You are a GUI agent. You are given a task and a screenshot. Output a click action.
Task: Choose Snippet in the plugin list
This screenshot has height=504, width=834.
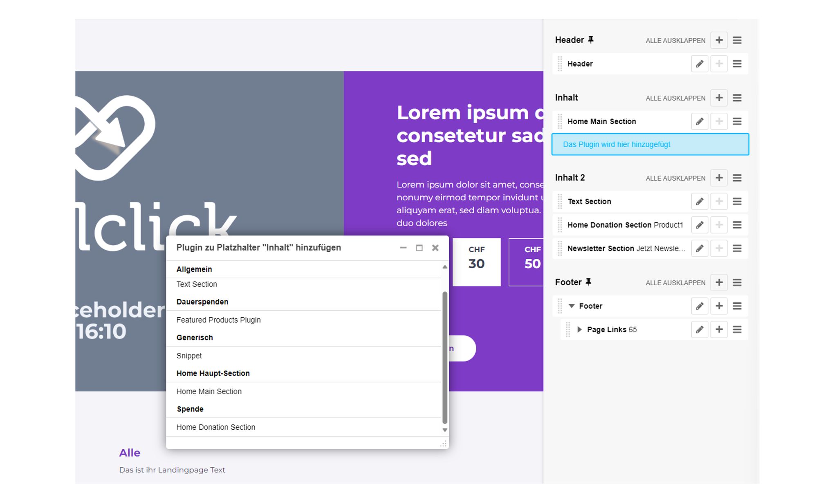(x=189, y=356)
